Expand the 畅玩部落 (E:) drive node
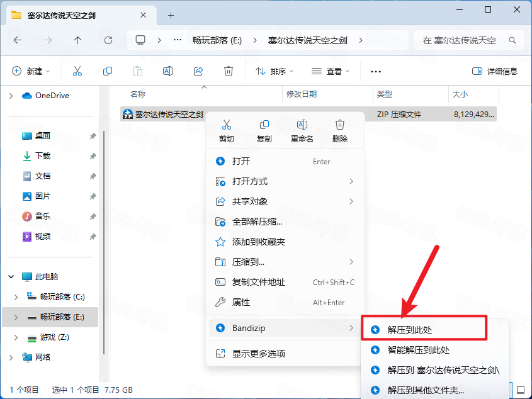 coord(16,317)
